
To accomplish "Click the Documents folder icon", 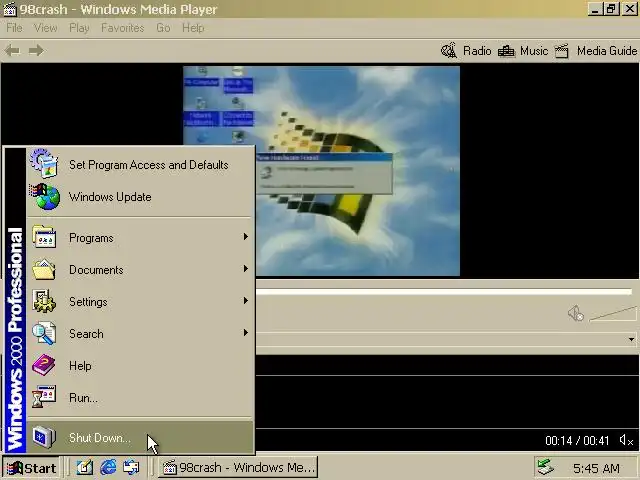I will tap(44, 269).
